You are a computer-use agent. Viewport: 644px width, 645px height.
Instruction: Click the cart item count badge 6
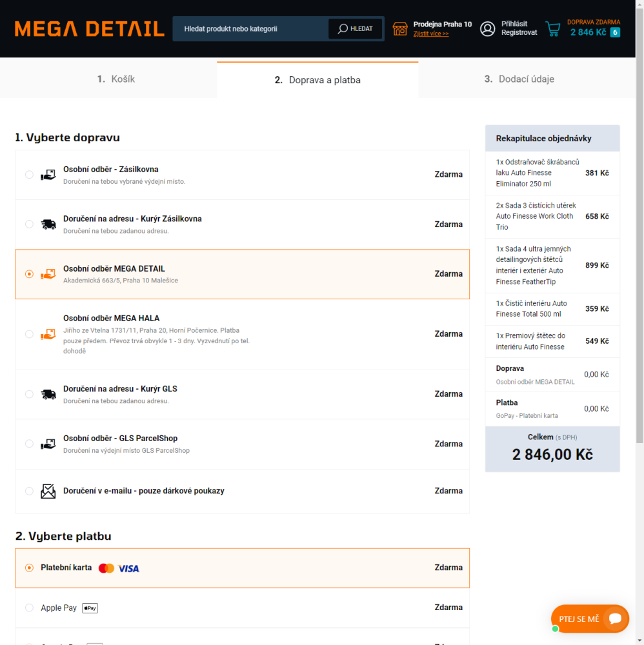(615, 32)
